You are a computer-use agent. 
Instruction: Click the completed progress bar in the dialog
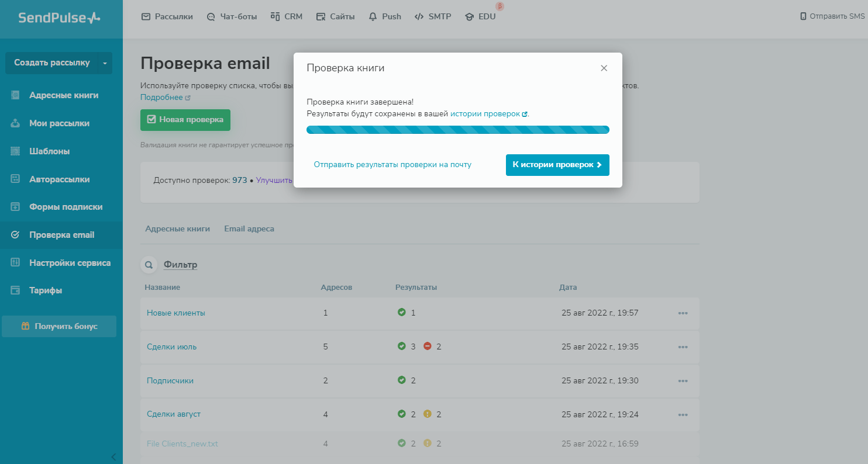pyautogui.click(x=457, y=130)
